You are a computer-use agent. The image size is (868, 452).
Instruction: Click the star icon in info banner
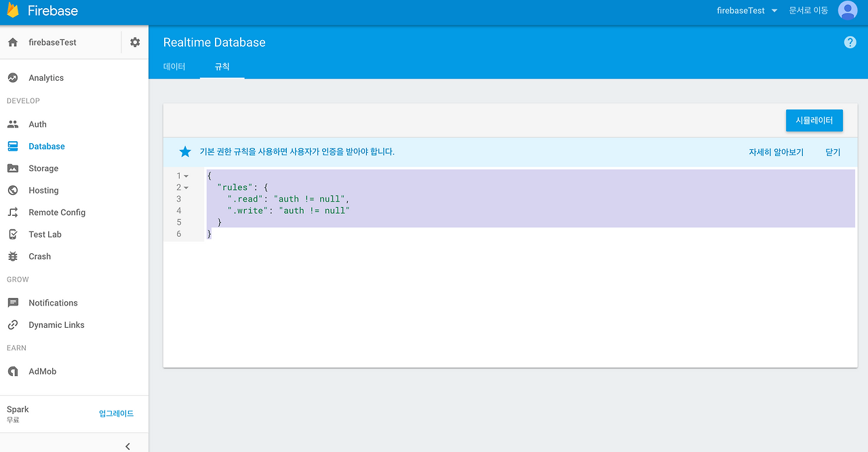(x=185, y=152)
